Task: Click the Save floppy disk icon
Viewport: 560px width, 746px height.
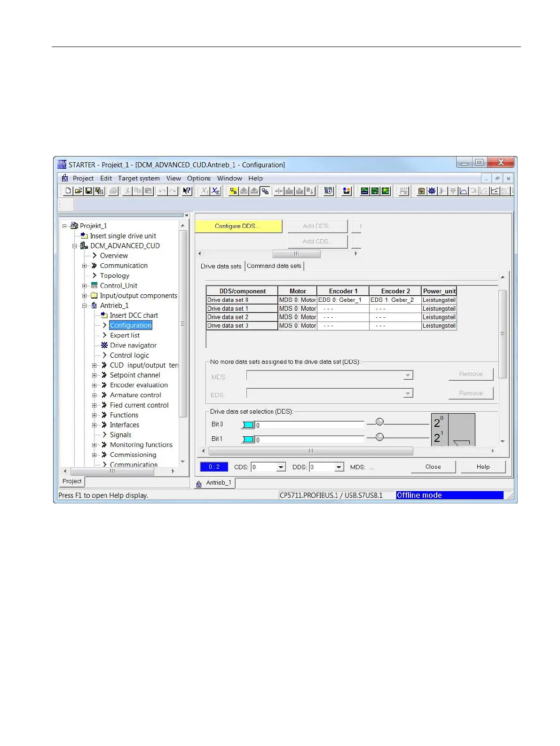Action: click(x=89, y=191)
